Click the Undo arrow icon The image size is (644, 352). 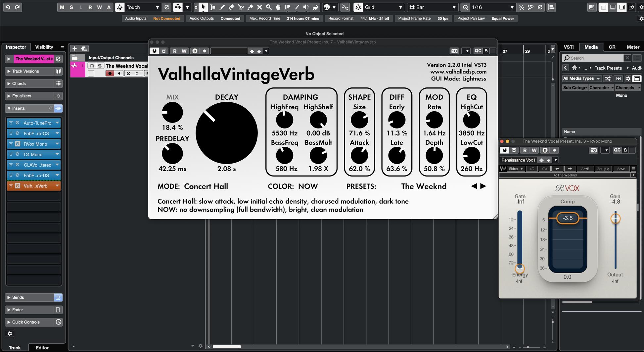tap(8, 7)
